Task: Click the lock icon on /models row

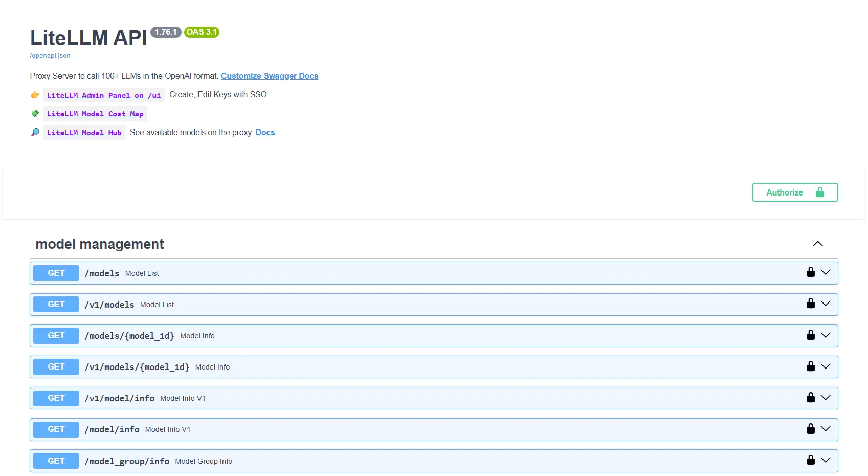Action: 810,272
